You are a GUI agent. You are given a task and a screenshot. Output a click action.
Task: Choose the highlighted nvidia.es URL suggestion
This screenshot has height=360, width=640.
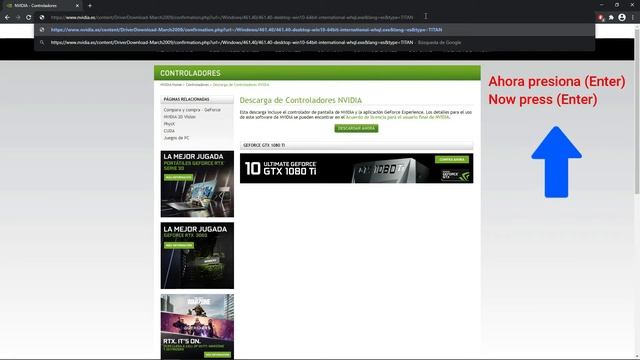tap(314, 30)
